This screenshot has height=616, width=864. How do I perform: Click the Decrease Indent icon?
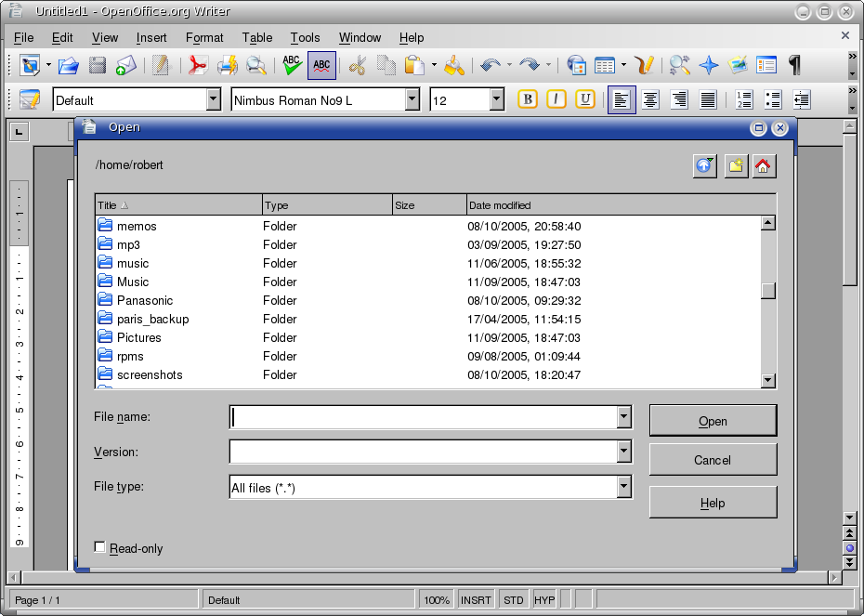tap(801, 99)
